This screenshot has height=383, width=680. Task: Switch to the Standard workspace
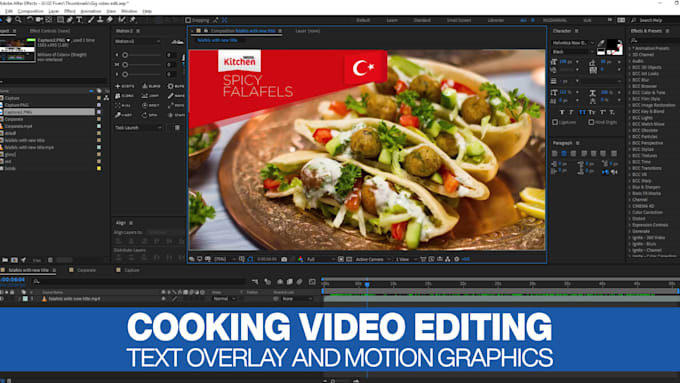[422, 20]
